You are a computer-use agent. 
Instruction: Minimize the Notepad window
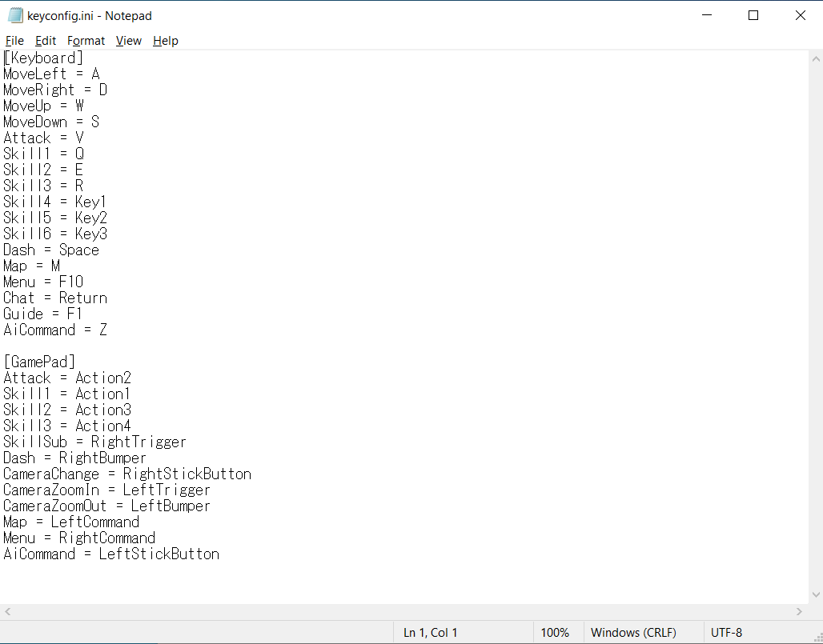click(706, 16)
